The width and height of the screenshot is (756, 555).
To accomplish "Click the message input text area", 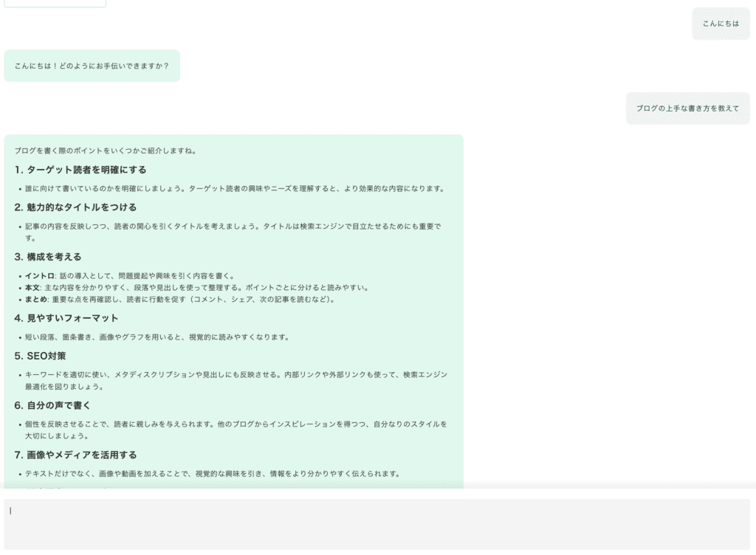I will coord(377,523).
